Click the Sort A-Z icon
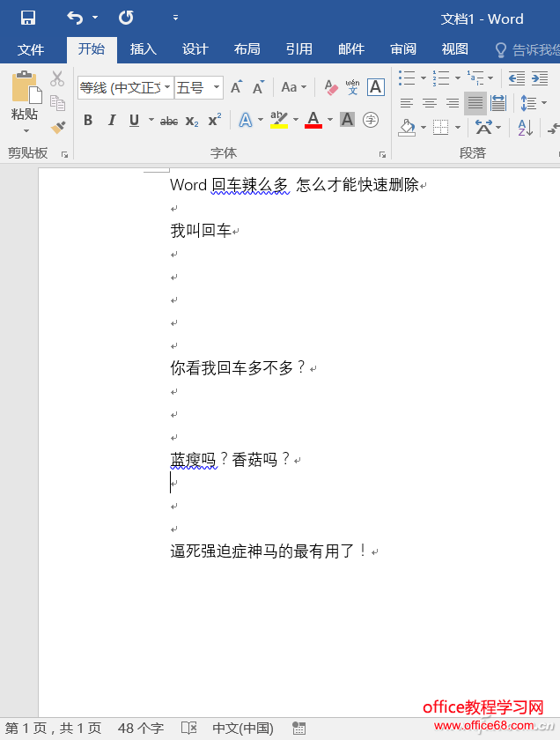Image resolution: width=560 pixels, height=740 pixels. (525, 128)
